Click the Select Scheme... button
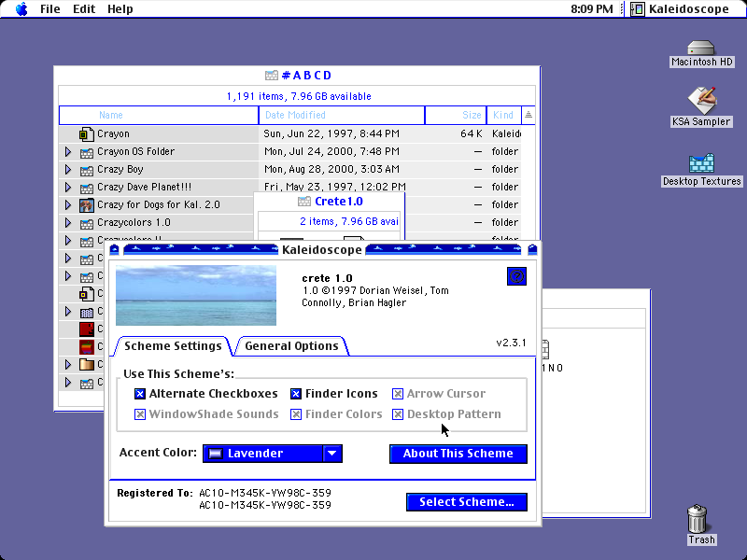The image size is (747, 560). [467, 502]
